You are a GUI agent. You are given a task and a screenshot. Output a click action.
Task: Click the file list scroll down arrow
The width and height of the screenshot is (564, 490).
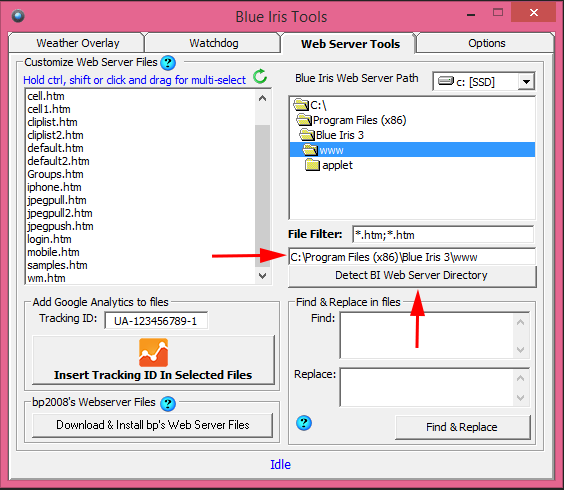click(x=263, y=276)
